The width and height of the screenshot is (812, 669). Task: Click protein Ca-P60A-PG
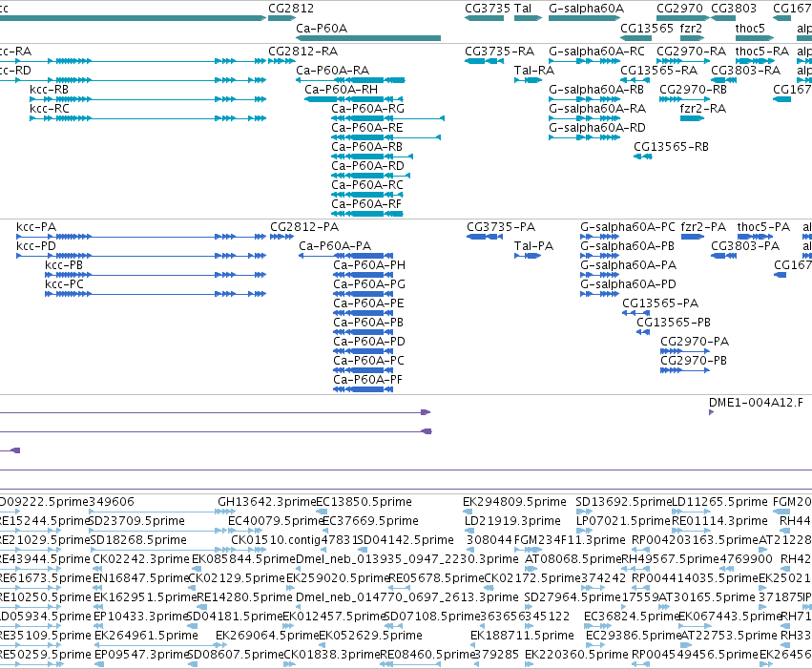coord(369,284)
